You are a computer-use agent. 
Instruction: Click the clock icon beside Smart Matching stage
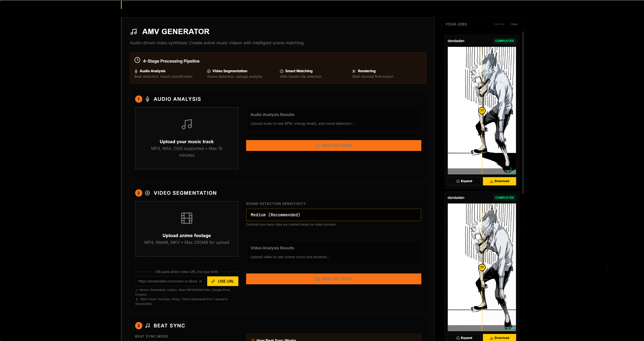[x=282, y=71]
